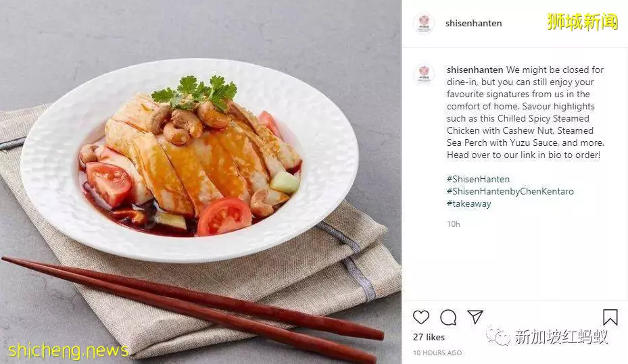
Task: Open shisenhanten profile picture in header
Action: (x=424, y=23)
